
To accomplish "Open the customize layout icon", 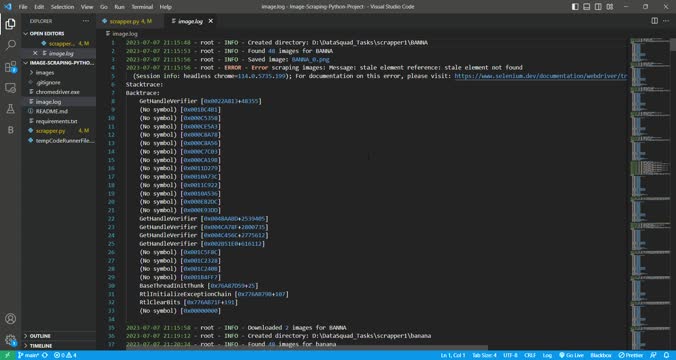I will point(610,7).
